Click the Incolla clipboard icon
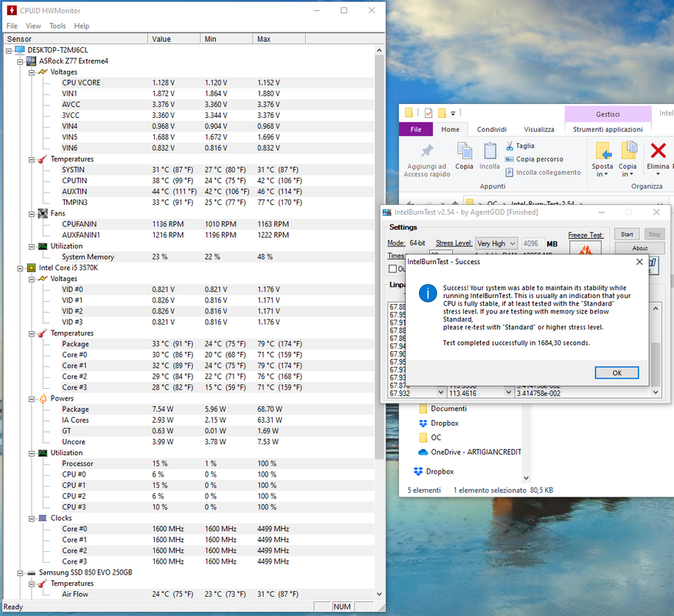 490,151
